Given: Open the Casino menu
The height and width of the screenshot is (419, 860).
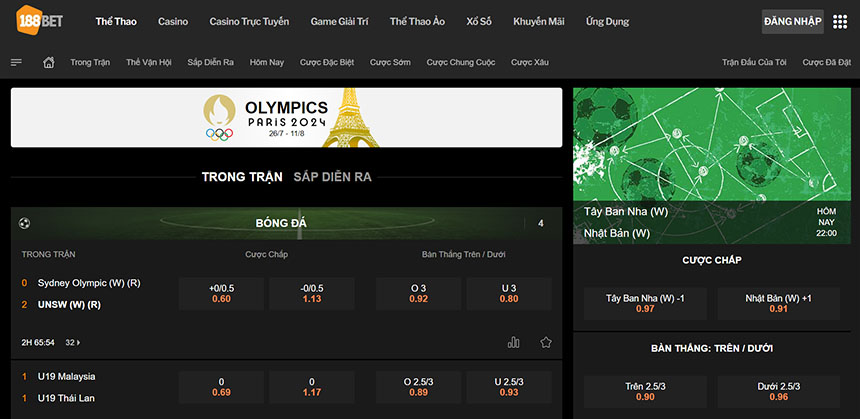Looking at the screenshot, I should (x=173, y=22).
